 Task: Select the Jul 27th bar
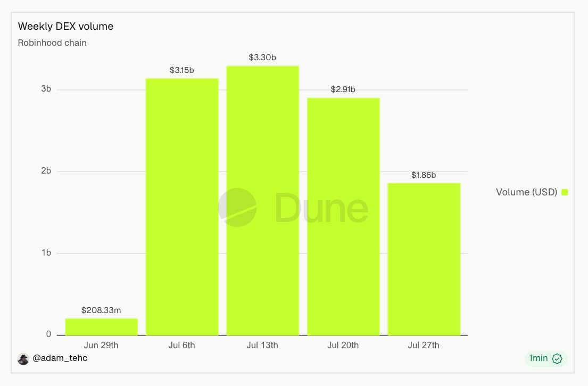coord(424,259)
